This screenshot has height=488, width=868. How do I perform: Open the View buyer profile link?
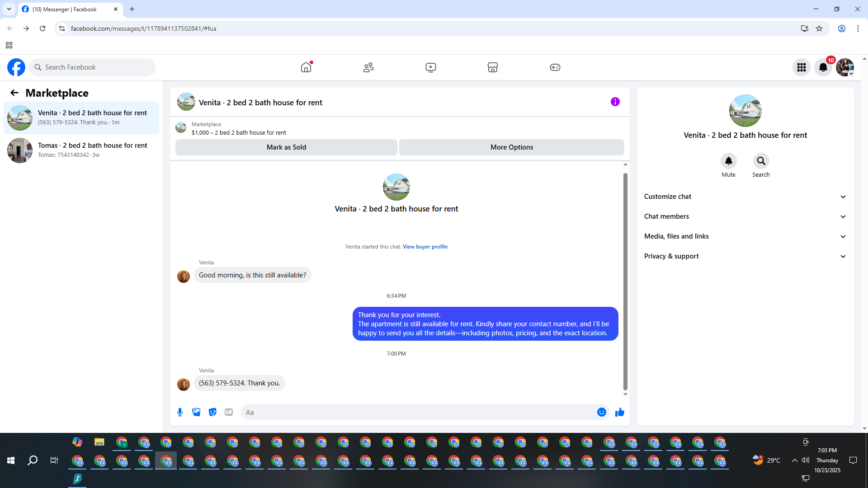(x=425, y=247)
